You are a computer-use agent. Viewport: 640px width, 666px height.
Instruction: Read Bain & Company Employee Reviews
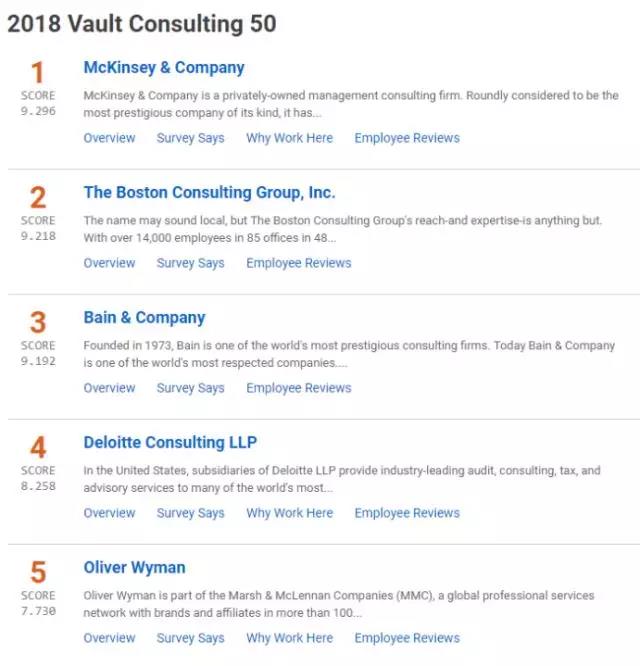click(299, 388)
